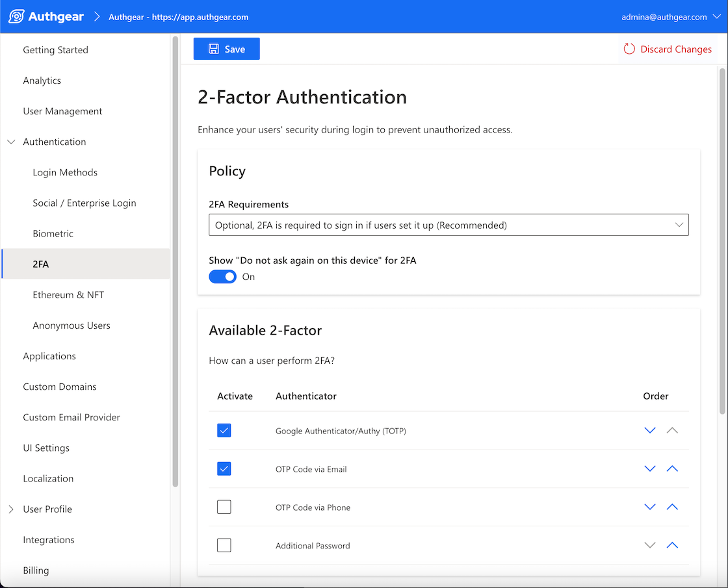The height and width of the screenshot is (588, 728).
Task: Activate the Additional Password checkbox
Action: 224,546
